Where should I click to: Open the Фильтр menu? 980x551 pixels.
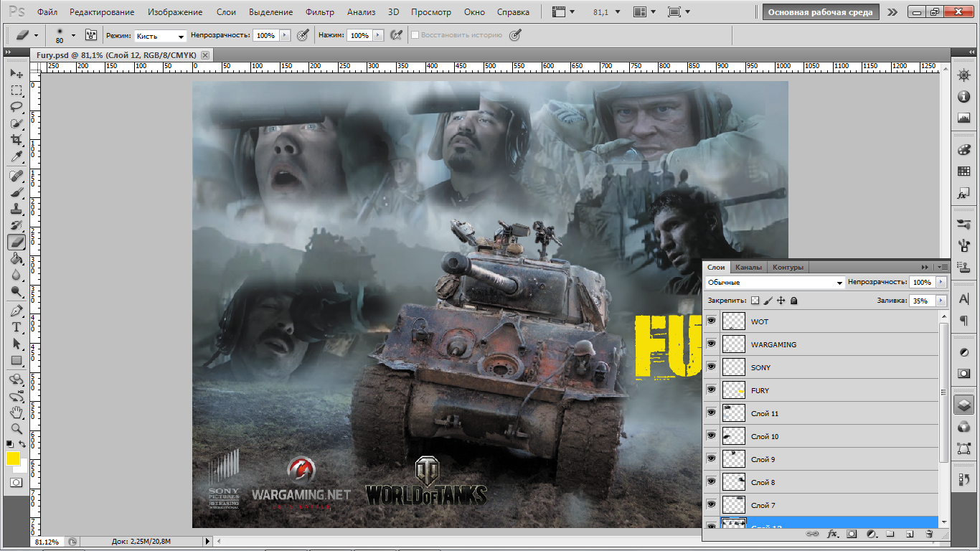319,12
